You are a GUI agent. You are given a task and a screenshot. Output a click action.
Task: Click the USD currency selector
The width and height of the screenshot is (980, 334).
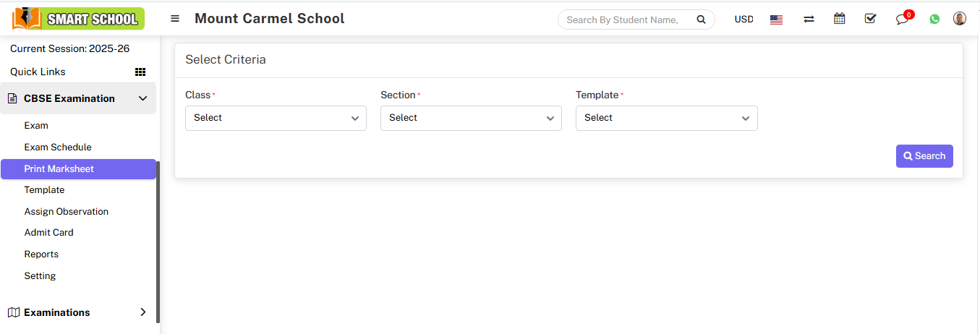[x=743, y=20]
